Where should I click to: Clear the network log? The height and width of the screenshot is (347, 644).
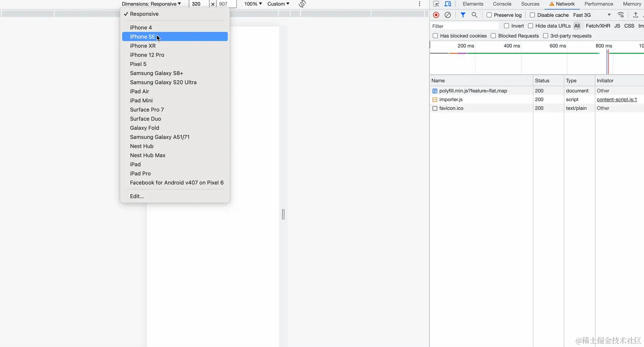tap(448, 15)
